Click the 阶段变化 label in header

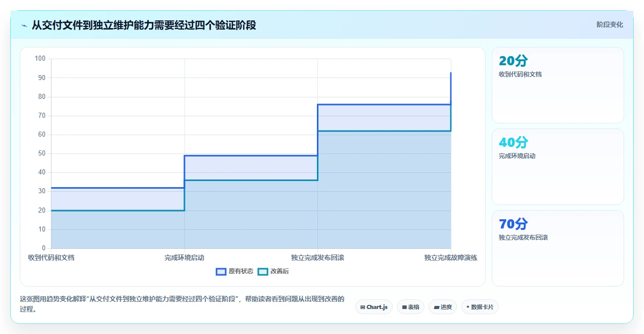coord(609,24)
